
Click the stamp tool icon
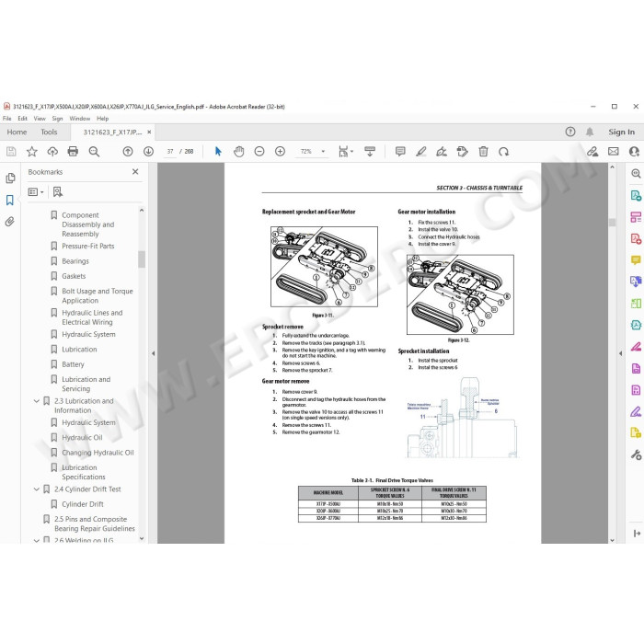(463, 152)
